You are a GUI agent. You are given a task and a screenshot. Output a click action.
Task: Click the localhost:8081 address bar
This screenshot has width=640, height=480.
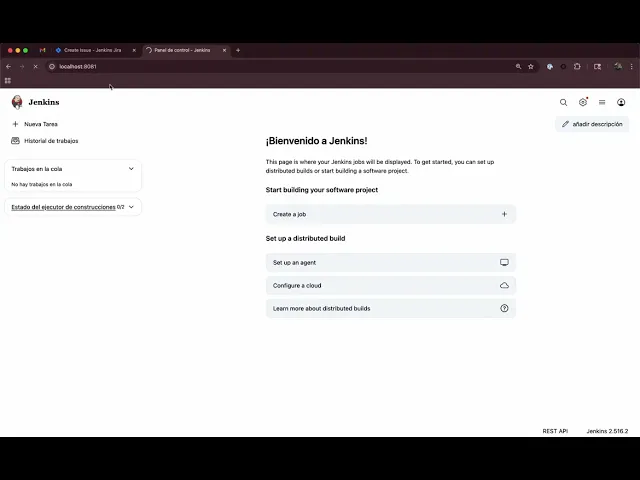(x=282, y=67)
